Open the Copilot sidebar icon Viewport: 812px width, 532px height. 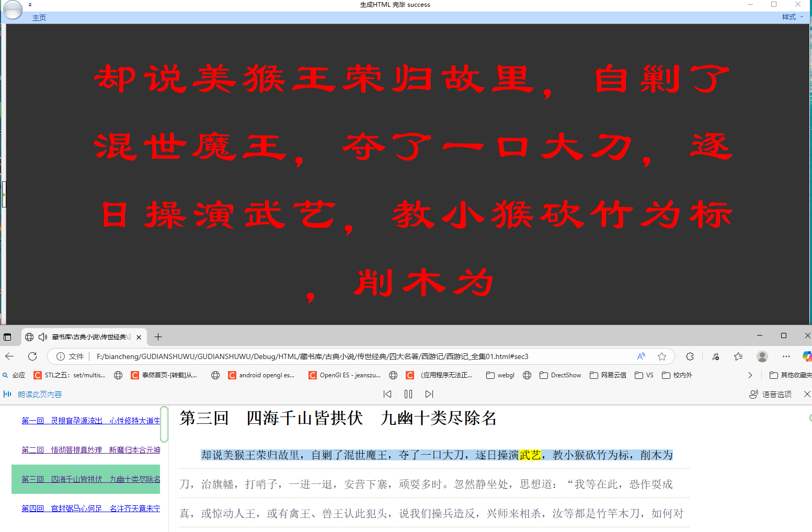point(807,356)
